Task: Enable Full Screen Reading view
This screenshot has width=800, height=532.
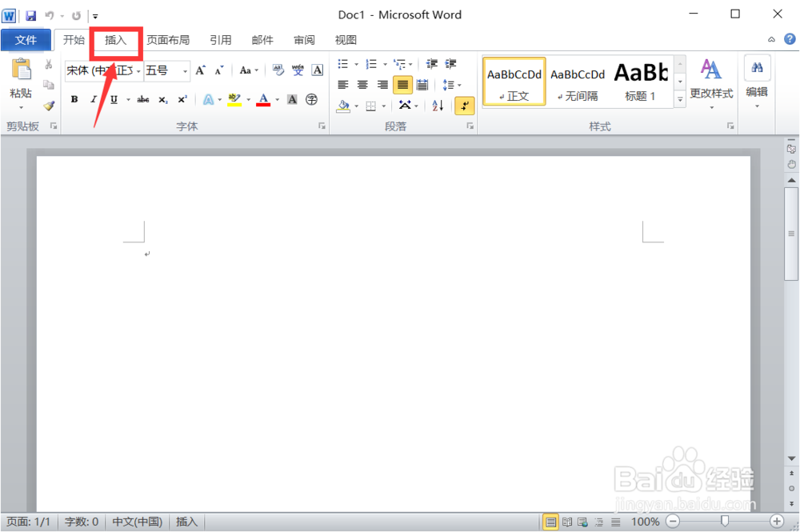Action: pos(566,521)
